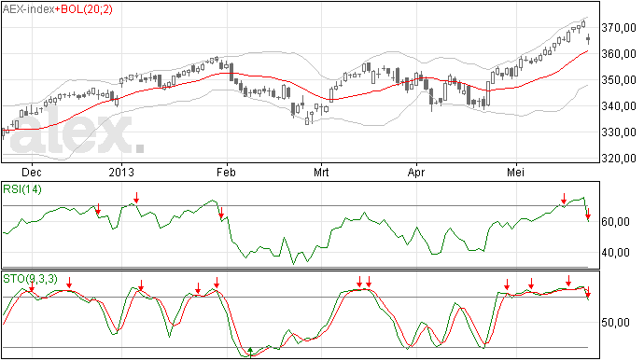This screenshot has width=644, height=361.
Task: Click the RSI(14) panel label
Action: (x=22, y=189)
